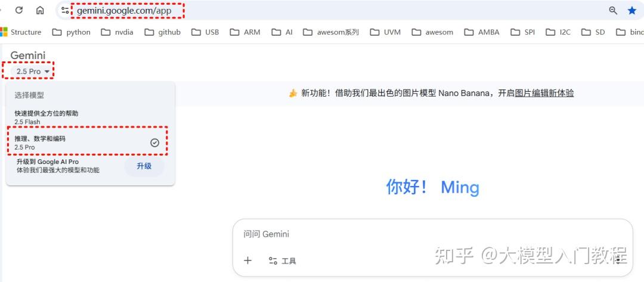Open the USB bookmark folder

[x=205, y=32]
